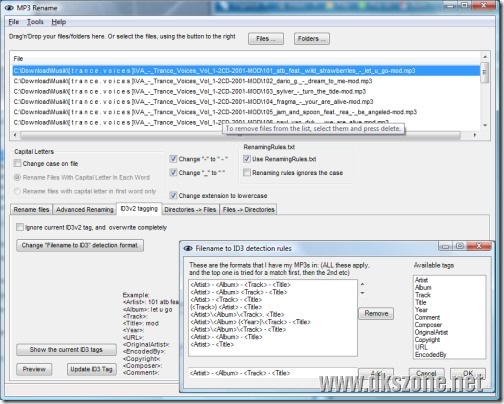This screenshot has height=404, width=504.
Task: Click the Folders ... button
Action: pos(312,39)
